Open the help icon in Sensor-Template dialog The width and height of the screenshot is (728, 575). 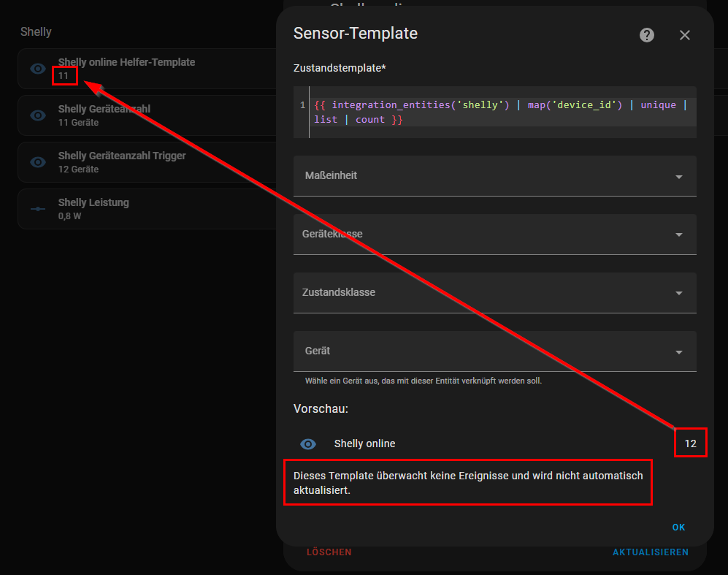click(x=647, y=35)
